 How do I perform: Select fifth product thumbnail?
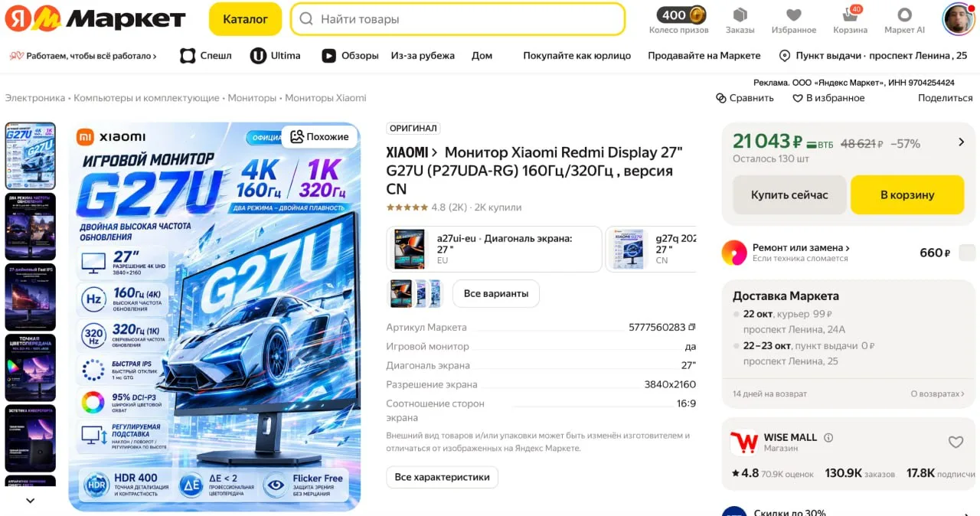31,438
